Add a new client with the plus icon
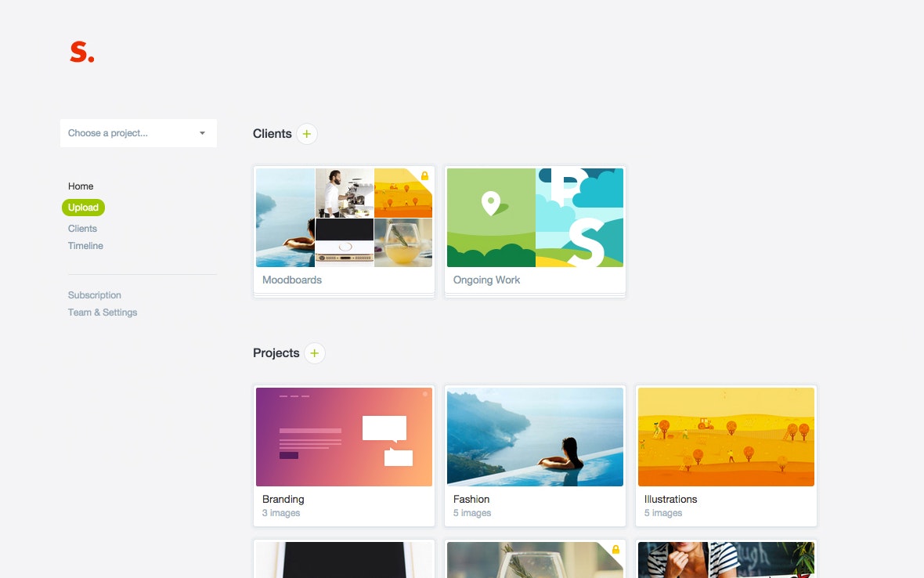Screen dimensions: 924x578 click(x=306, y=133)
